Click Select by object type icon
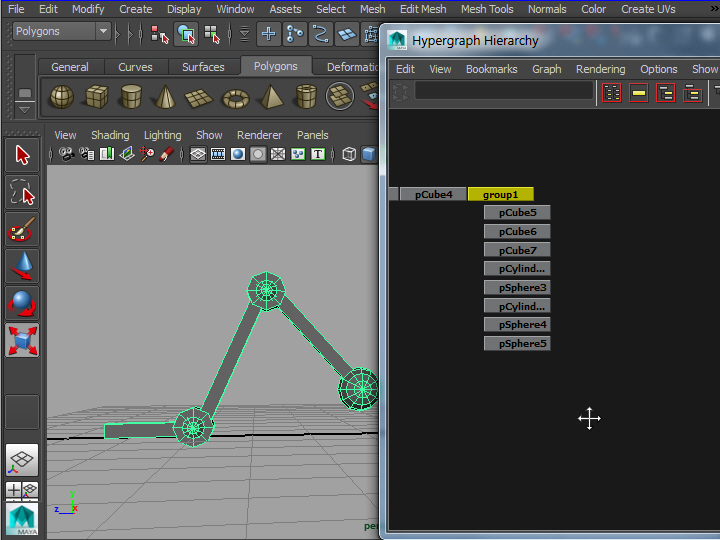720x540 pixels. tap(186, 34)
